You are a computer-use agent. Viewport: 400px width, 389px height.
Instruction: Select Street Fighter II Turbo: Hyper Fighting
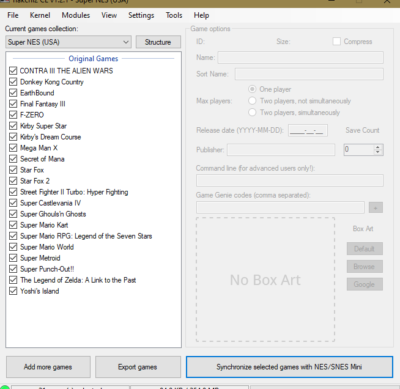[x=74, y=192]
